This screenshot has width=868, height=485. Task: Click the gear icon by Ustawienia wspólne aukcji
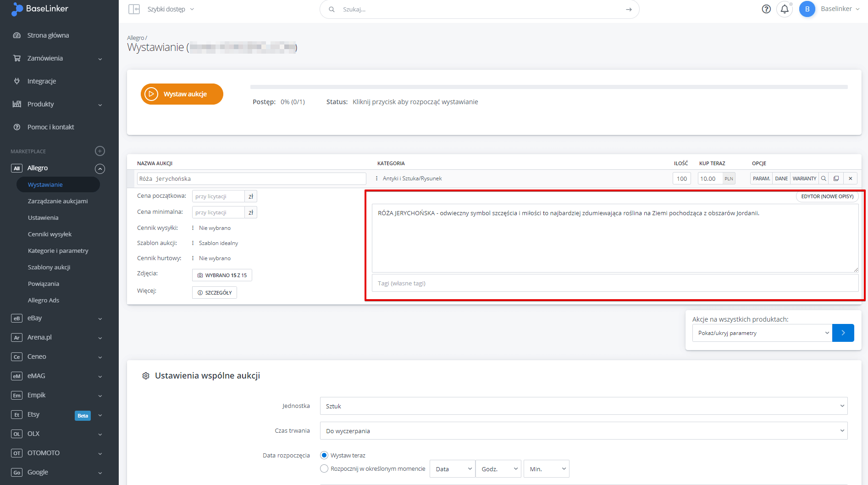(146, 376)
